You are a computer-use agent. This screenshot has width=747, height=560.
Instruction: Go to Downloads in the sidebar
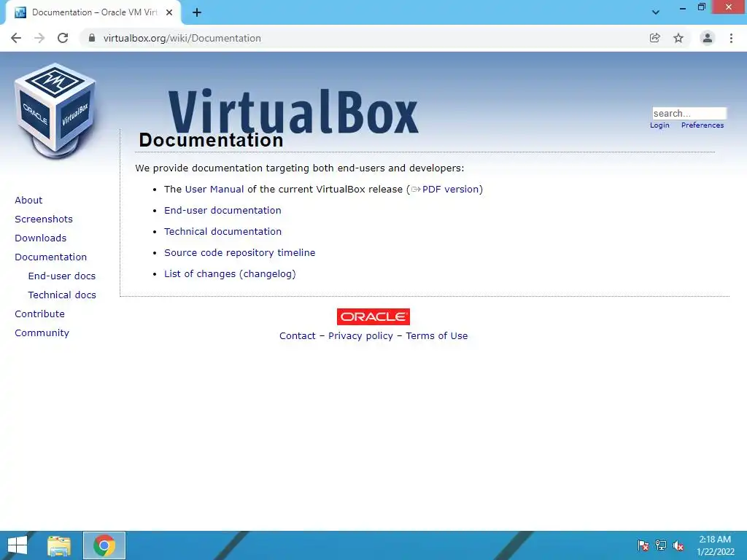[41, 238]
